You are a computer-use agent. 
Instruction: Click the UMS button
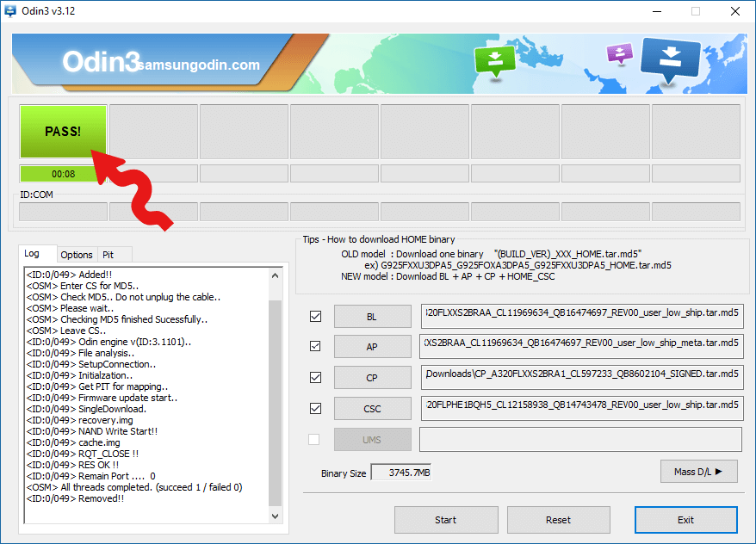[372, 440]
